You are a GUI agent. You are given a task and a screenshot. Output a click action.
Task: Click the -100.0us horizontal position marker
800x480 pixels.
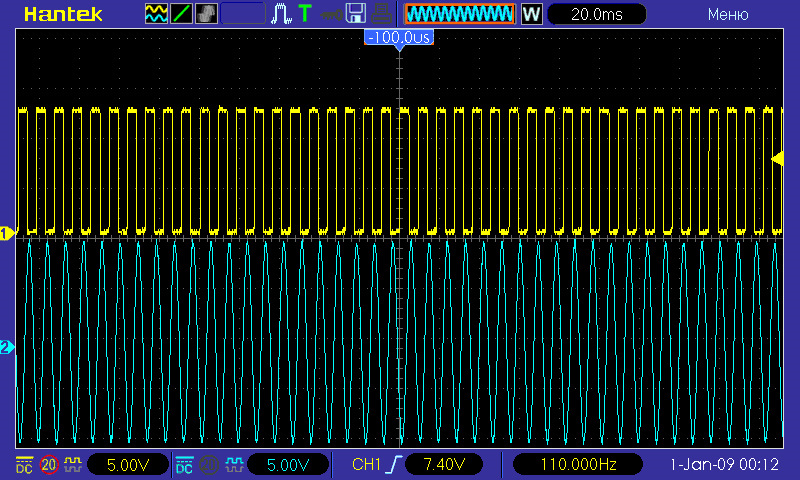399,38
